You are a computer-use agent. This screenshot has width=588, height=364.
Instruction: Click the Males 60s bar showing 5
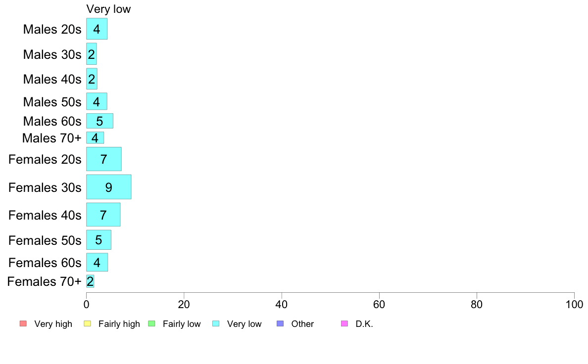pos(100,121)
